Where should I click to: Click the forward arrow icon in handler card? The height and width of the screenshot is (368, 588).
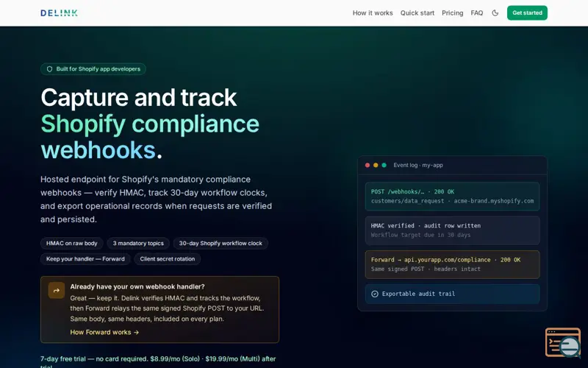(57, 290)
